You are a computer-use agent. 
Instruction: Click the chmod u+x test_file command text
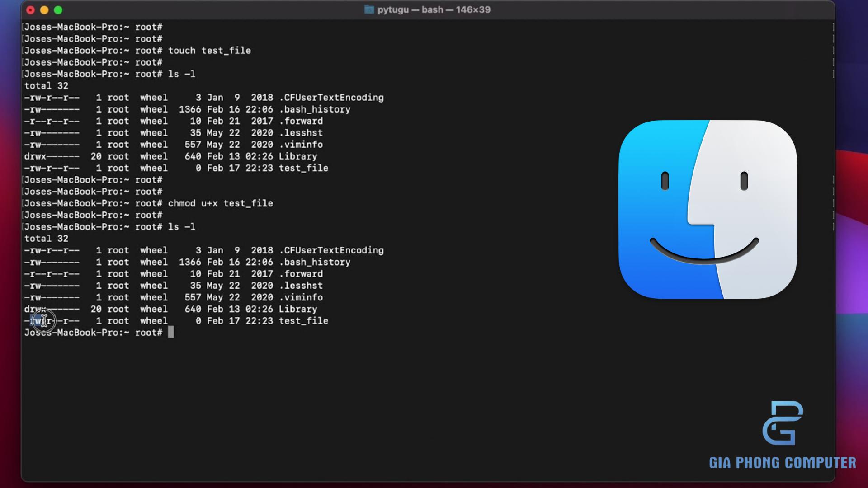(220, 203)
